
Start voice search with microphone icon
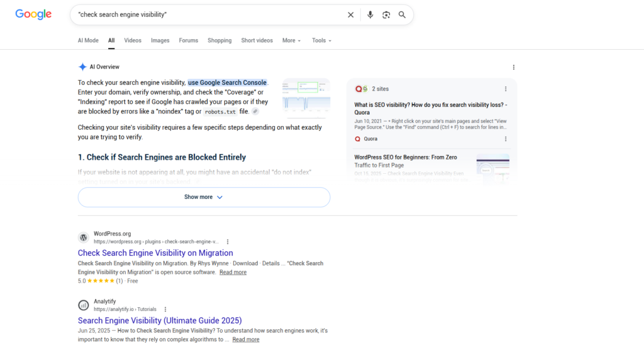(370, 15)
